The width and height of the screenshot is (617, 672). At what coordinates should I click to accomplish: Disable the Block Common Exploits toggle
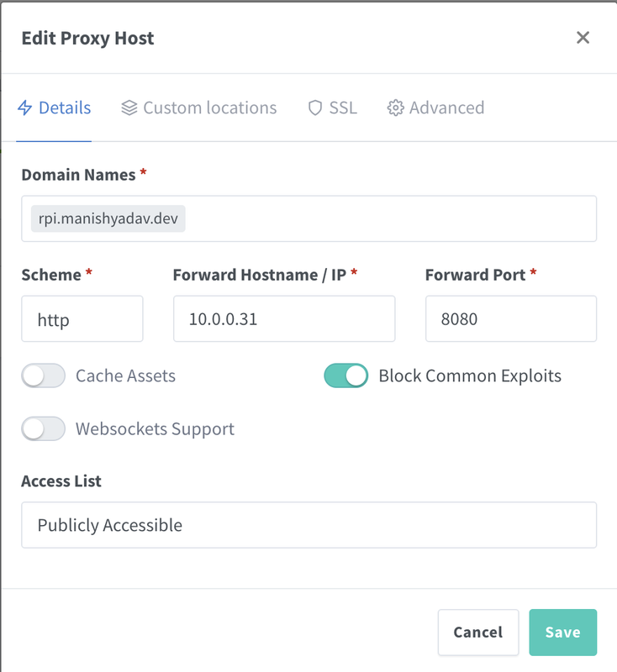coord(346,375)
